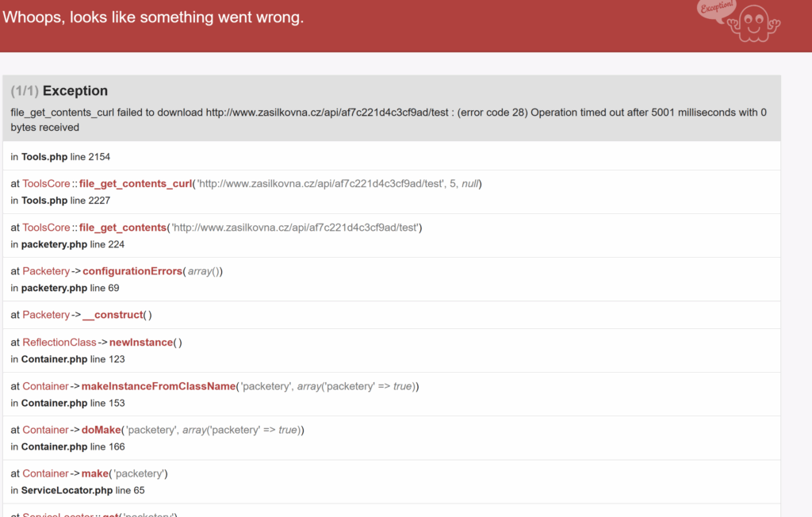The width and height of the screenshot is (812, 517).
Task: Click the doMake method name
Action: click(x=101, y=430)
